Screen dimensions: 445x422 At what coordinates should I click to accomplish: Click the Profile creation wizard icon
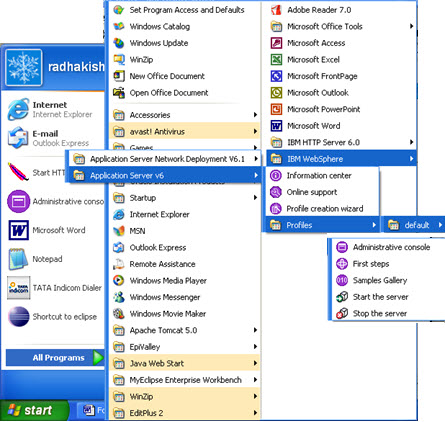pyautogui.click(x=276, y=209)
